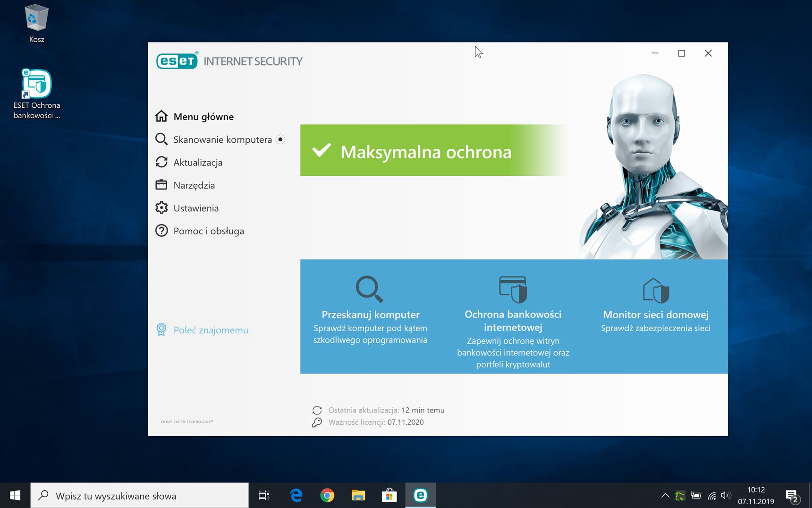Screen dimensions: 812x508
Task: Maximize the ESET window
Action: tap(681, 53)
